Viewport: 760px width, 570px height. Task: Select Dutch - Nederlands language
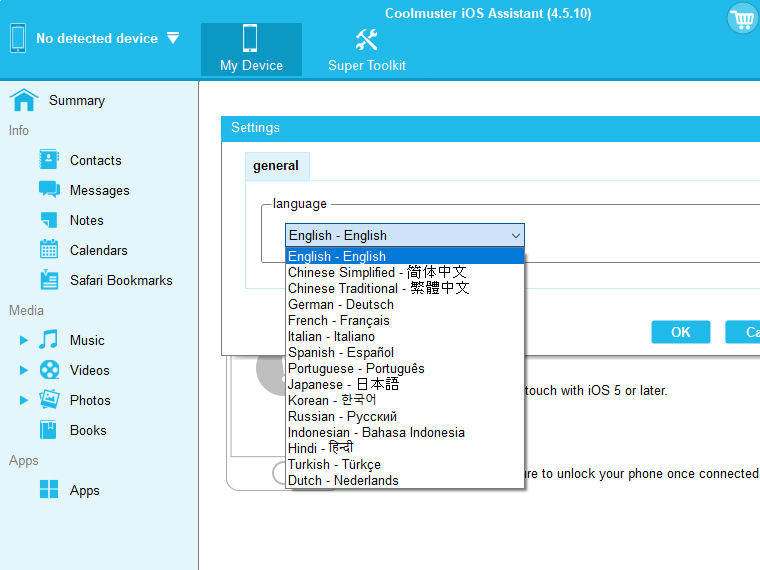(x=405, y=480)
